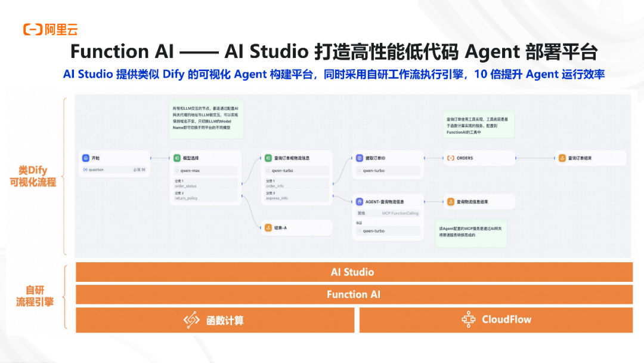Click the 自研 流程引擎 side label

pyautogui.click(x=35, y=296)
